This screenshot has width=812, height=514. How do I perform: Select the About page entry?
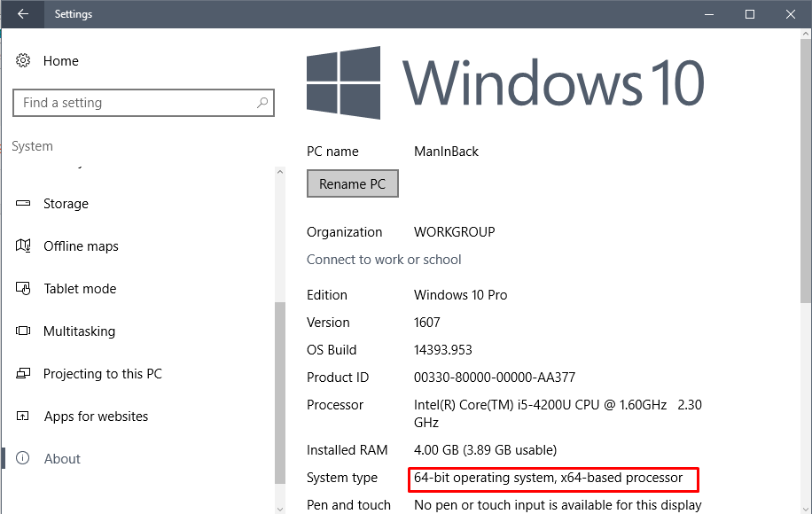point(62,459)
